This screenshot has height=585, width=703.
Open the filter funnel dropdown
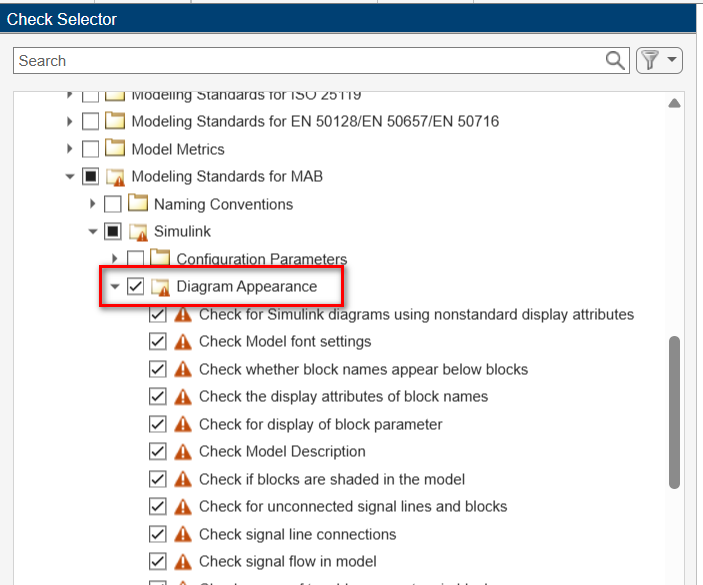659,60
